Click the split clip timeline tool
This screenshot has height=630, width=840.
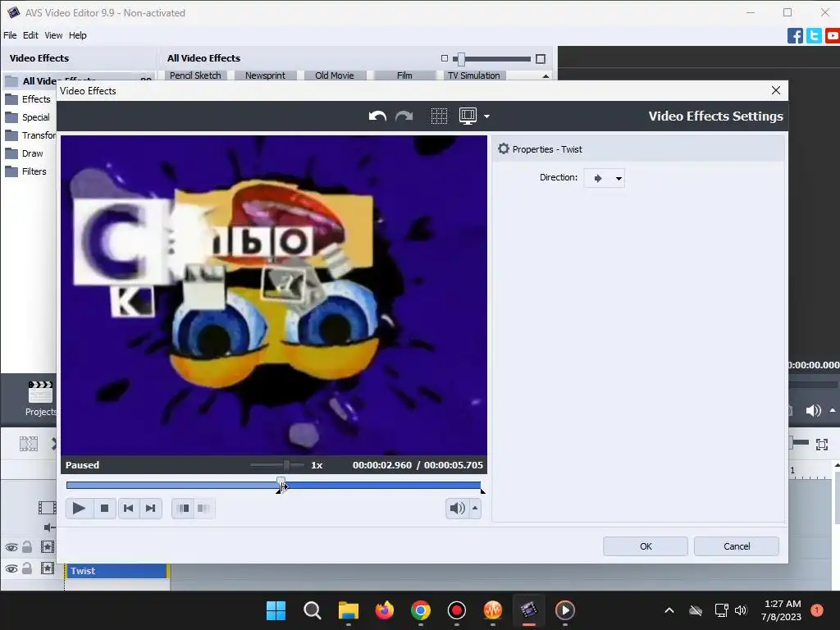click(29, 444)
